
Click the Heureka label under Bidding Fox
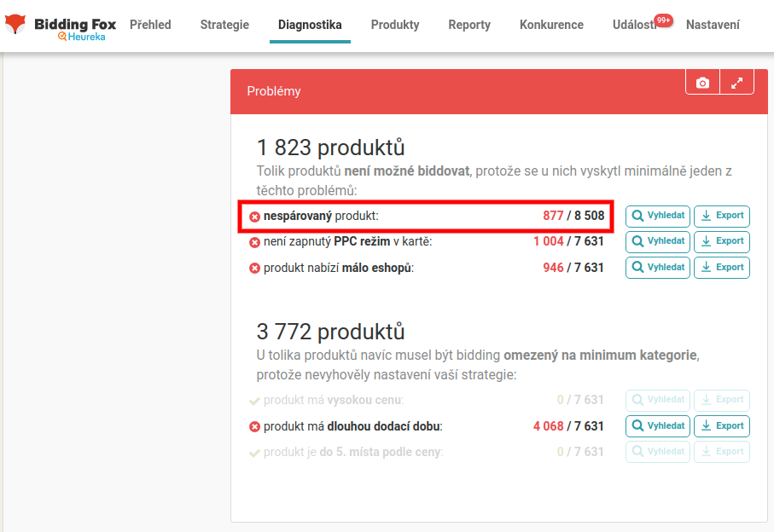point(82,37)
